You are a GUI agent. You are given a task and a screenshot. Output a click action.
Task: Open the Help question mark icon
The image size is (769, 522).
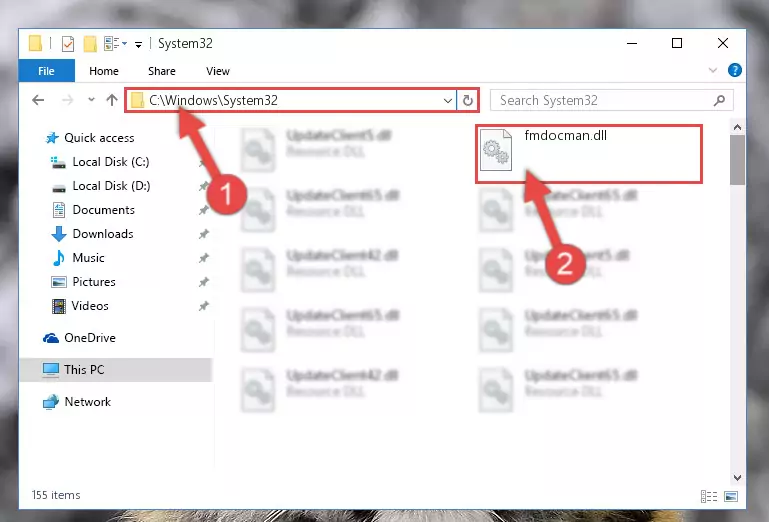click(734, 70)
